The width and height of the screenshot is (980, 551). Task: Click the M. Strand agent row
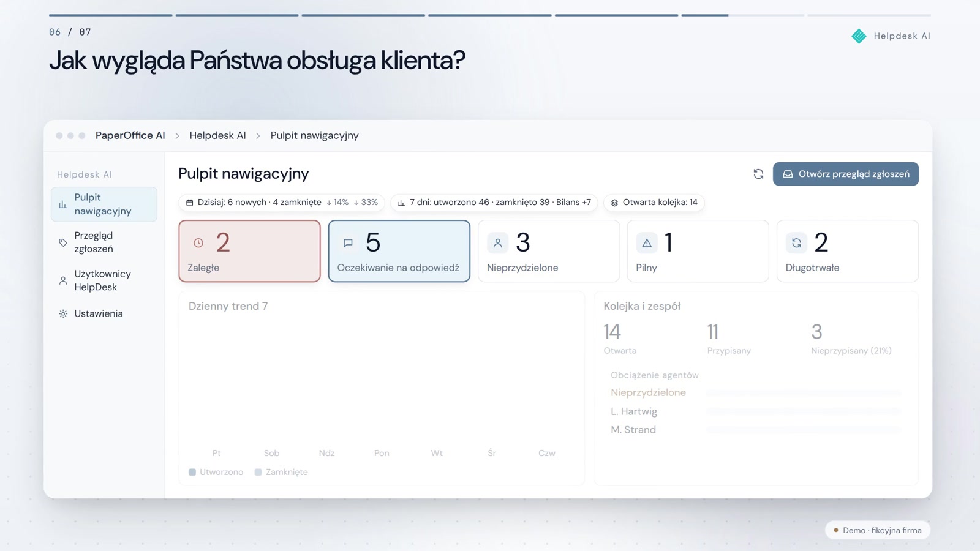755,430
